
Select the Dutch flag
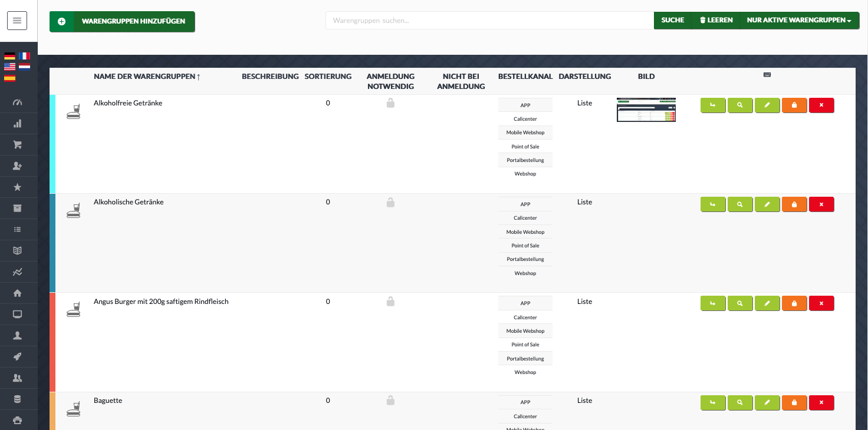(24, 67)
